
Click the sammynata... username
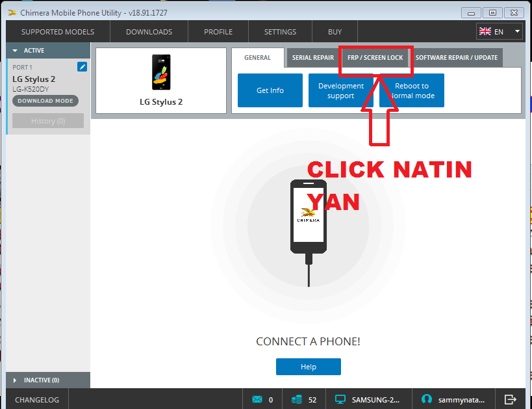coord(461,400)
